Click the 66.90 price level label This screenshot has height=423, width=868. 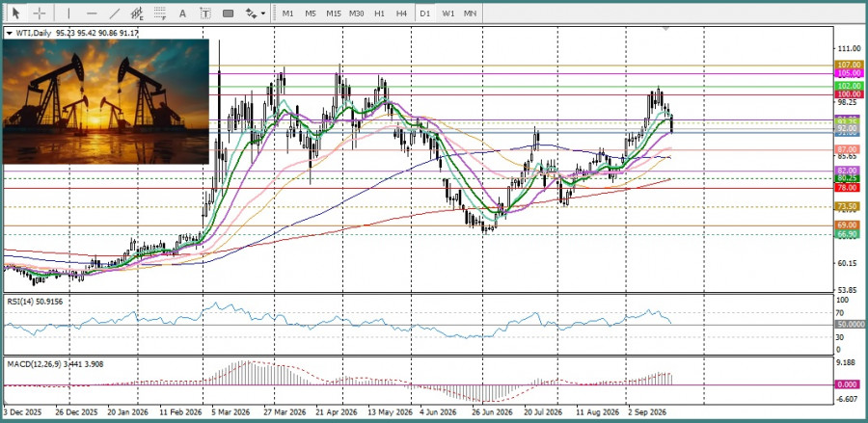point(849,234)
